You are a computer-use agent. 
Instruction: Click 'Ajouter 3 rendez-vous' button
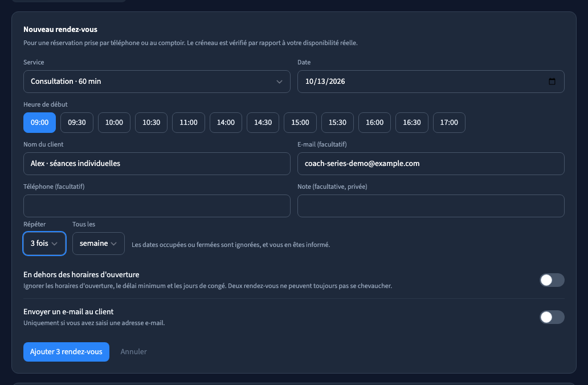[x=66, y=352]
